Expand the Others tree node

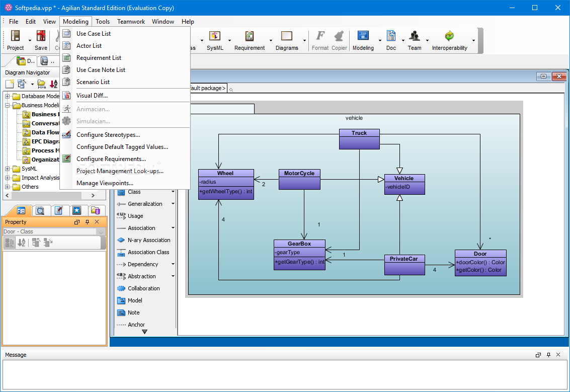(7, 187)
